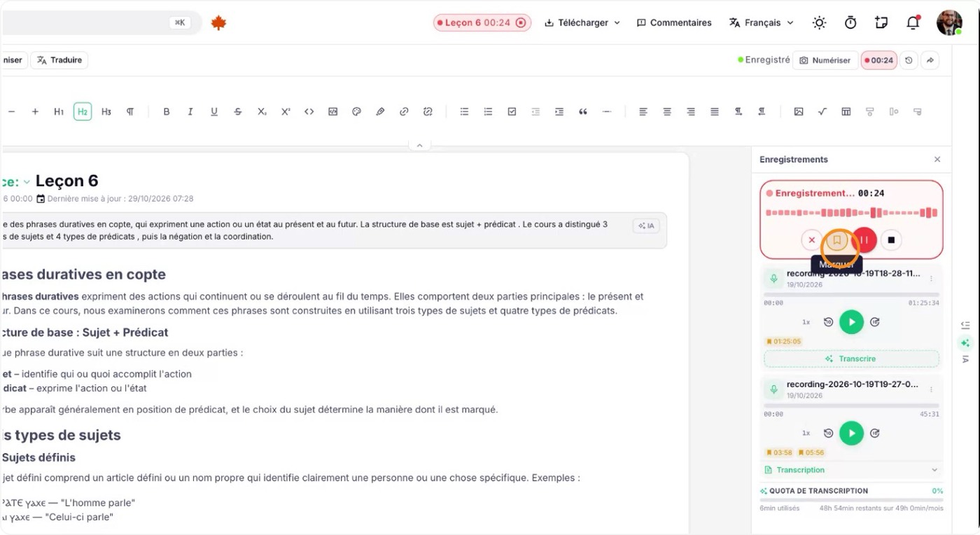Open the text color palette
The width and height of the screenshot is (980, 535).
coord(356,111)
